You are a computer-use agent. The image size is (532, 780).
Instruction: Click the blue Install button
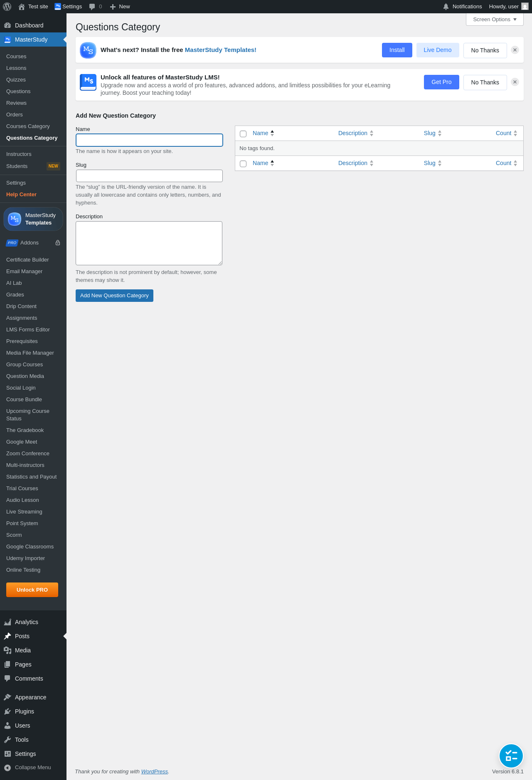[397, 50]
